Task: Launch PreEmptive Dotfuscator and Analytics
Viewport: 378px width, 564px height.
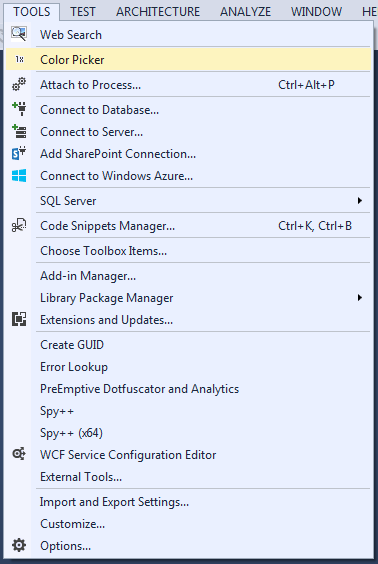Action: (x=188, y=388)
